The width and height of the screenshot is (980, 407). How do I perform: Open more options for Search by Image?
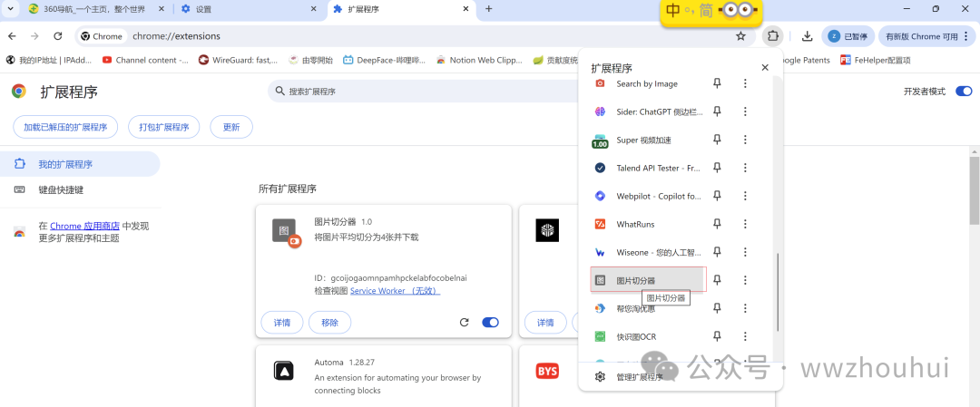[x=745, y=83]
